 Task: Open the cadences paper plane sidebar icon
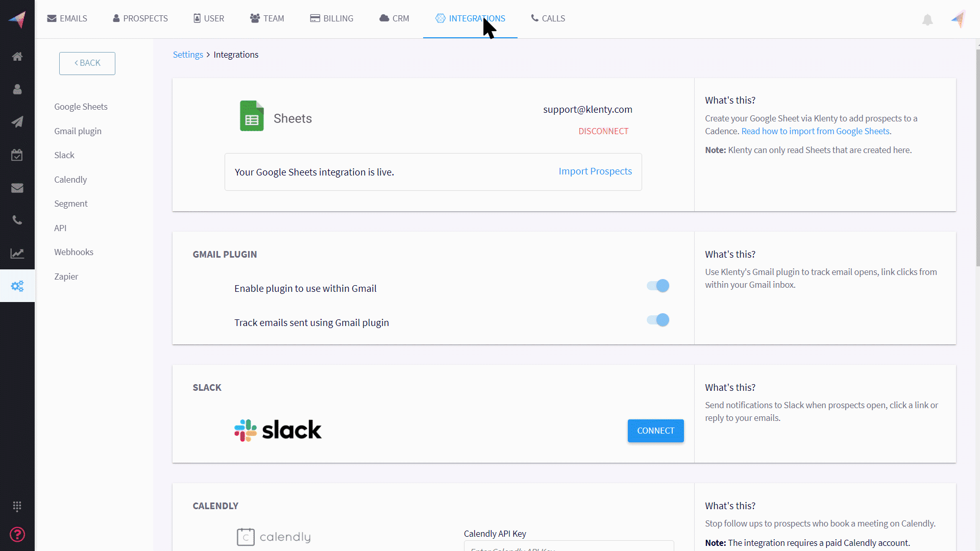17,122
